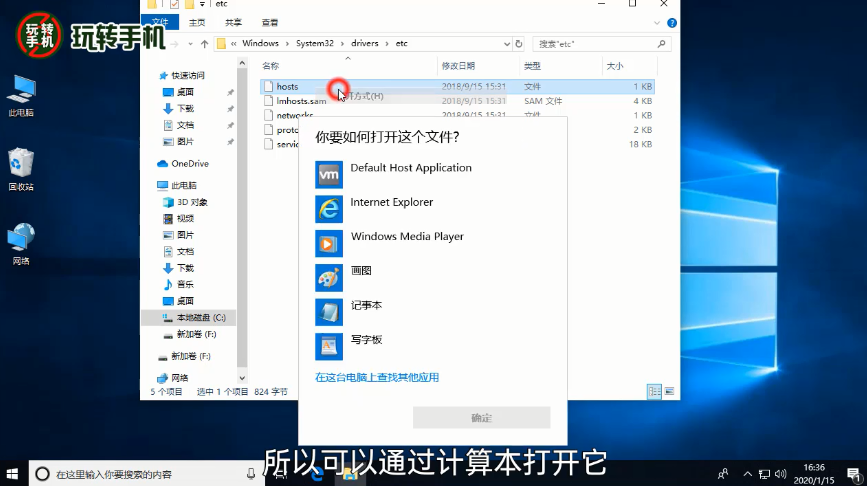Open recent locations dropdown arrow
The image size is (867, 486).
pyautogui.click(x=190, y=44)
